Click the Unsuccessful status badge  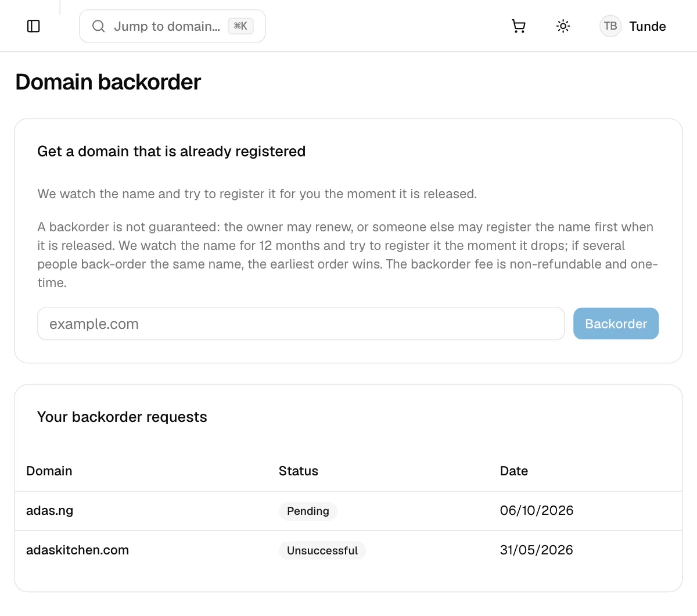pos(322,551)
